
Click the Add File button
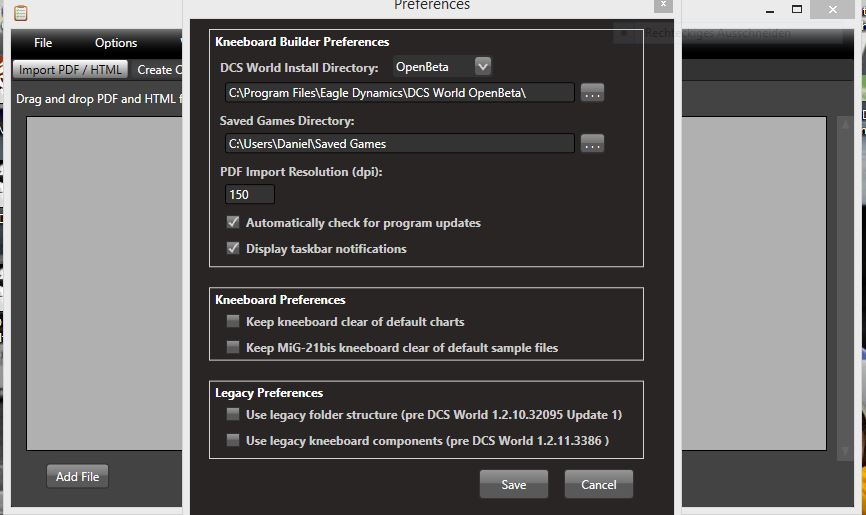click(x=77, y=476)
